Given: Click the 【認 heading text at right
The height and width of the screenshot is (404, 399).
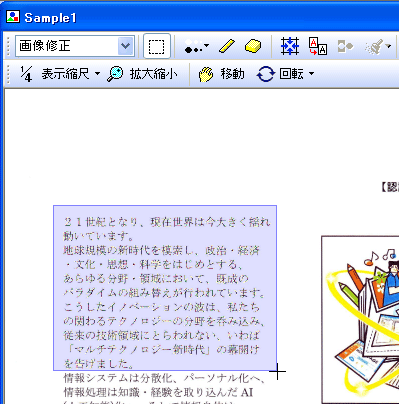Looking at the screenshot, I should [x=390, y=187].
